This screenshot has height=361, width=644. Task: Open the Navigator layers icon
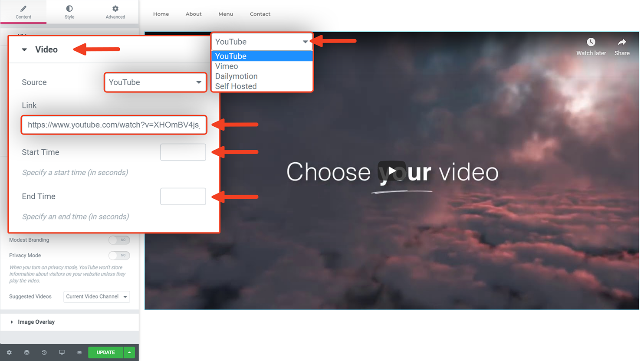tap(26, 352)
